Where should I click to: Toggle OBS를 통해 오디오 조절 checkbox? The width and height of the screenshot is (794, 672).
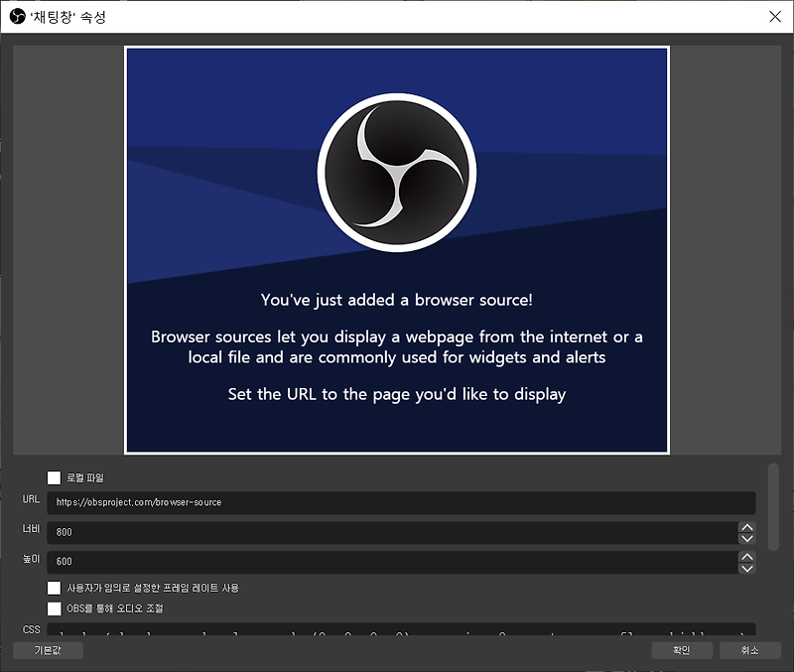coord(54,608)
